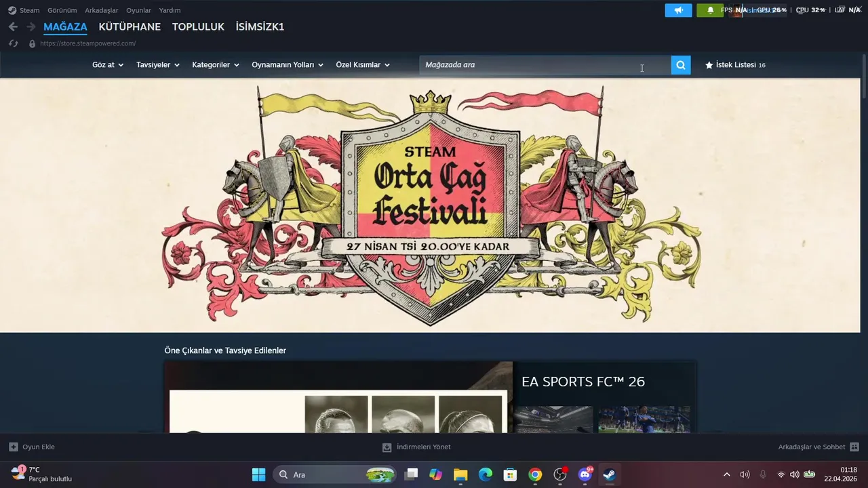
Task: Open the EA SPORTS FC 26 title
Action: pos(583,382)
